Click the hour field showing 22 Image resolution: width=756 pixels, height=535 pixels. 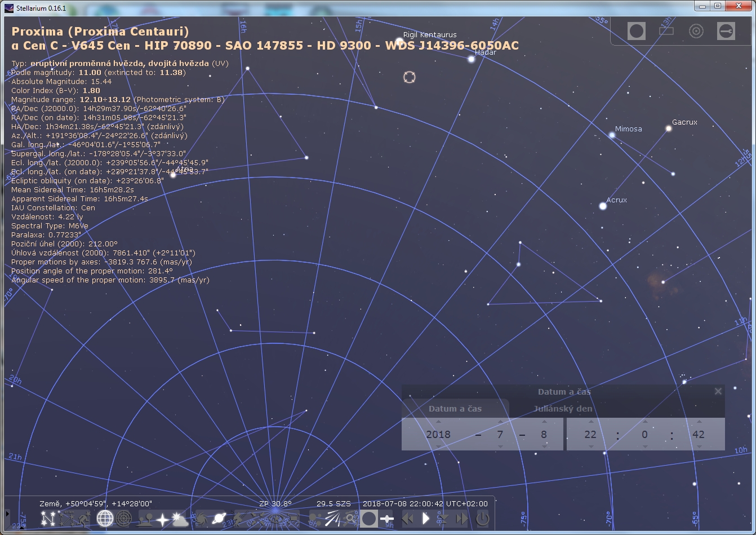(590, 434)
